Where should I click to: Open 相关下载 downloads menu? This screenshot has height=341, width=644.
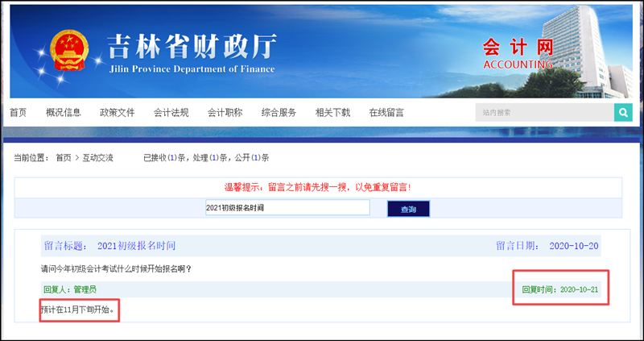tap(332, 113)
